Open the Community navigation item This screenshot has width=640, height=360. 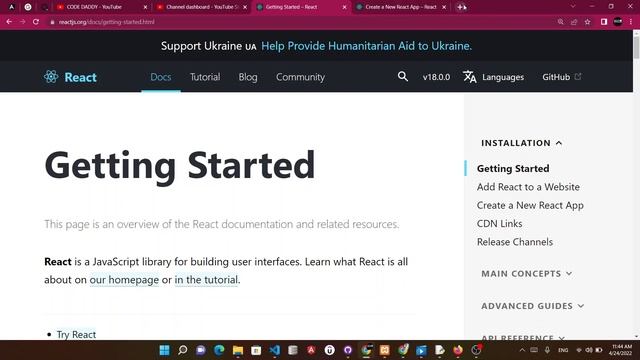pyautogui.click(x=300, y=77)
